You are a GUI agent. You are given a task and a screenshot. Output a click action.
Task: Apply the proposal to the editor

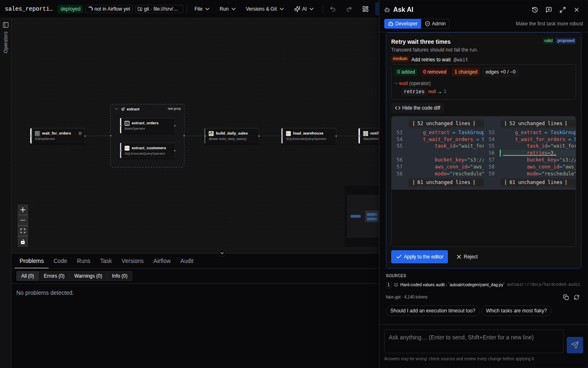pos(419,257)
